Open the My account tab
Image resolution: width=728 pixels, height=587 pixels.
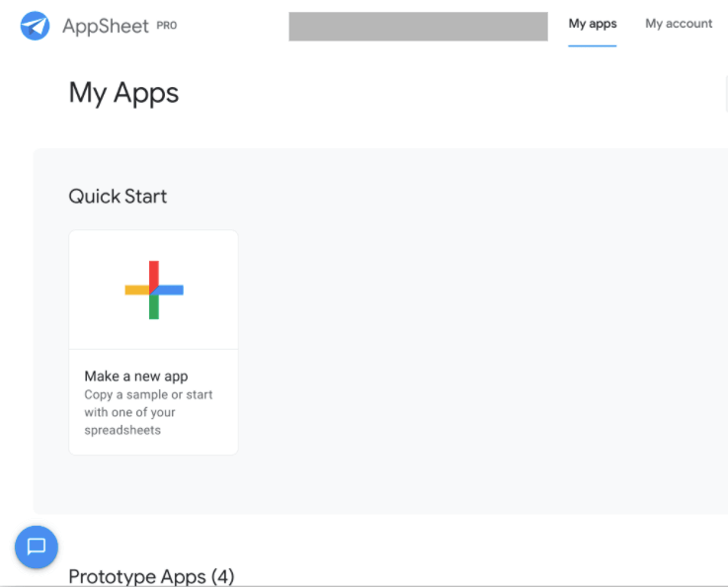click(x=679, y=24)
